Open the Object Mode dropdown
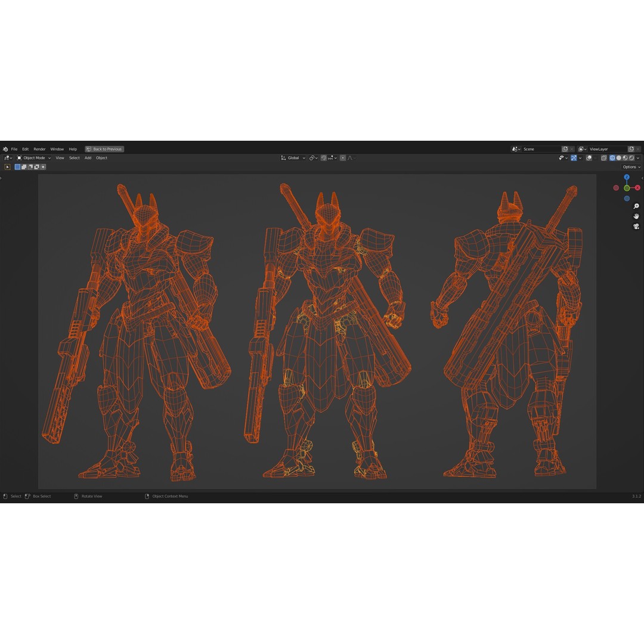Viewport: 644px width, 644px height. pyautogui.click(x=33, y=157)
